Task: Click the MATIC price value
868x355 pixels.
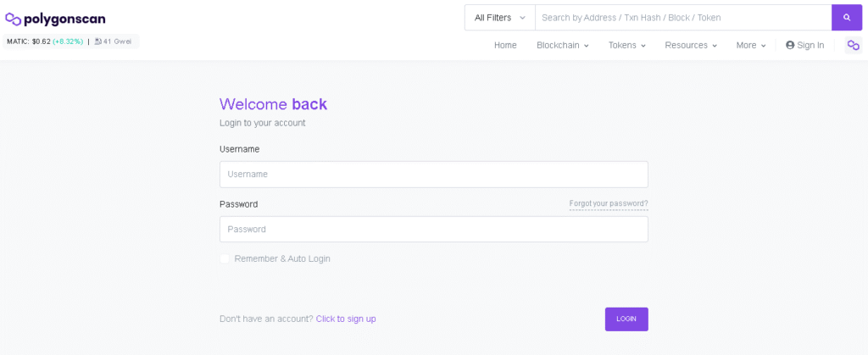Action: click(x=42, y=41)
